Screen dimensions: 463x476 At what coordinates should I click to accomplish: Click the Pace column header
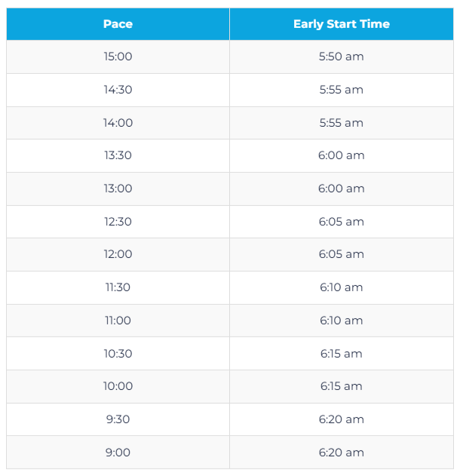click(x=118, y=24)
